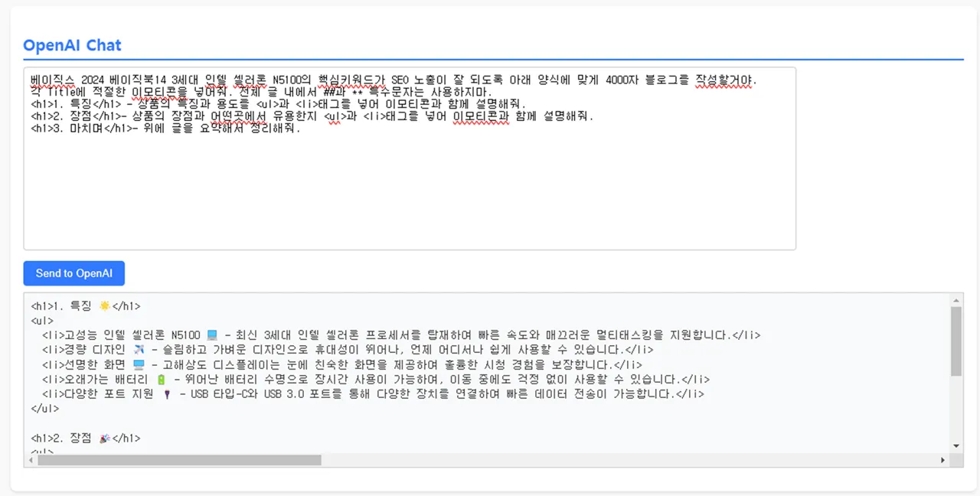The width and height of the screenshot is (980, 496).
Task: Click the airplane emoji beside 경량 디자인
Action: tap(139, 350)
